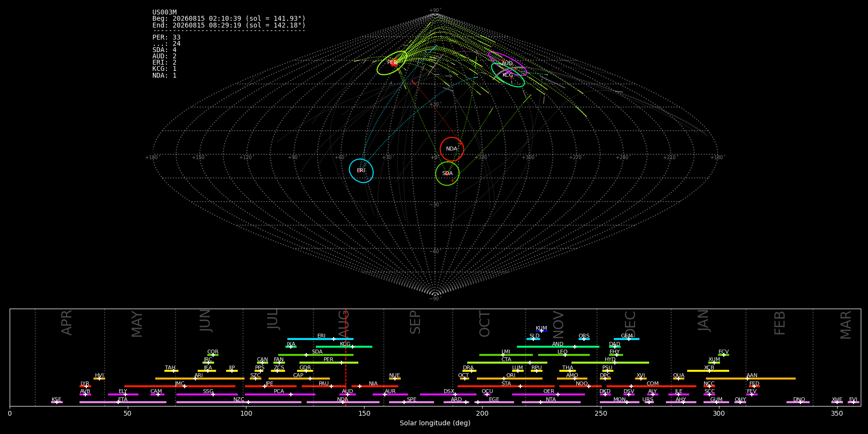
Task: Select the QUA shower bar in January
Action: (x=678, y=379)
